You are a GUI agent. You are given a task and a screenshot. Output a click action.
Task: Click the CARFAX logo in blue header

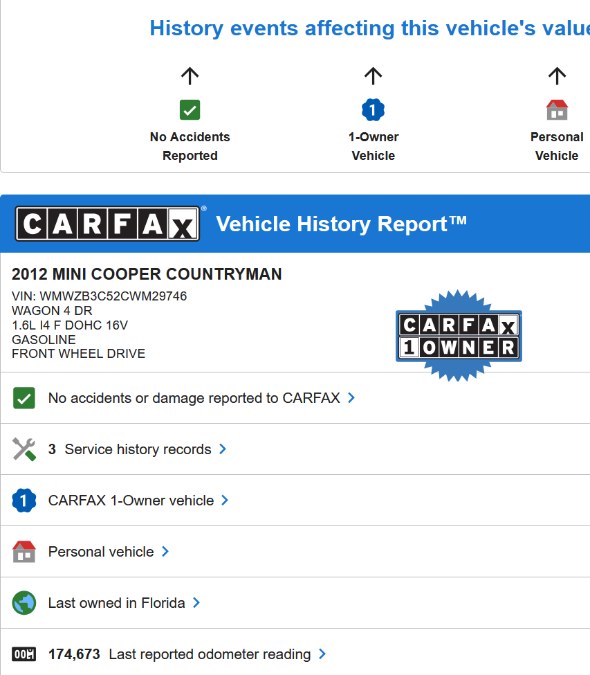107,224
